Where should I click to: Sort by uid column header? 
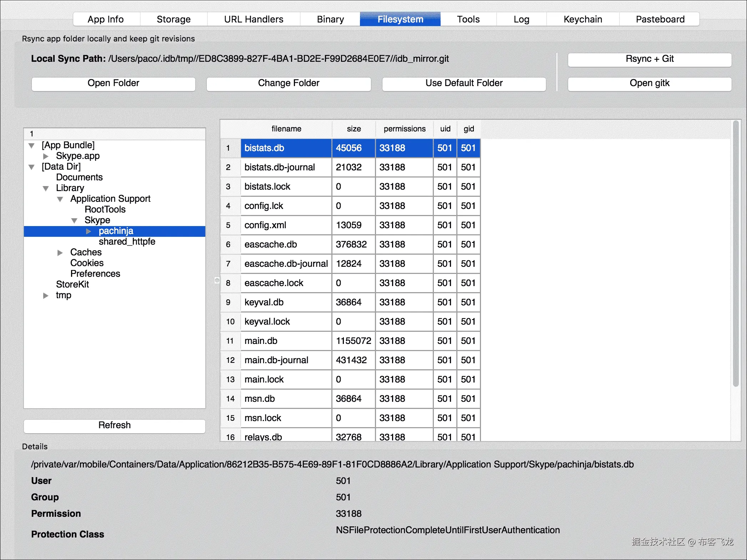coord(445,129)
